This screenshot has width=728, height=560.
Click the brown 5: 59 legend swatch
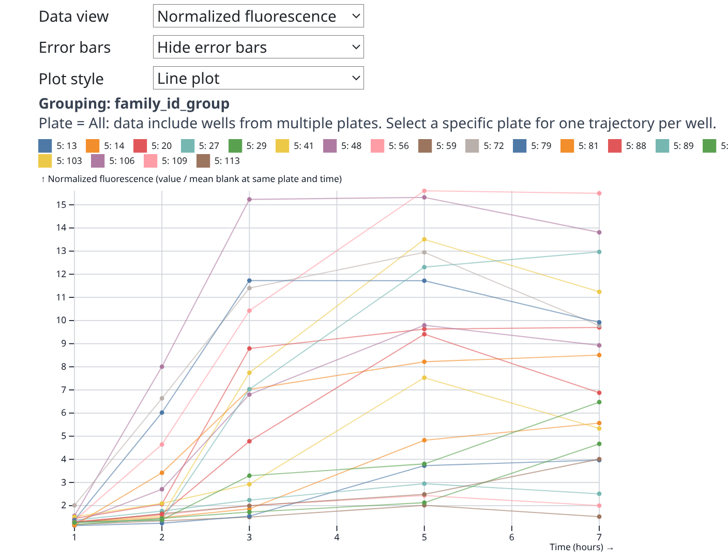coord(425,146)
